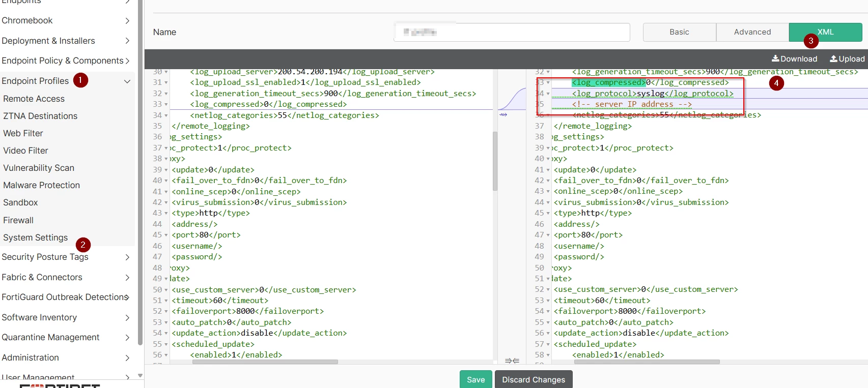The height and width of the screenshot is (388, 868).
Task: Open System Settings profiles
Action: click(x=35, y=237)
